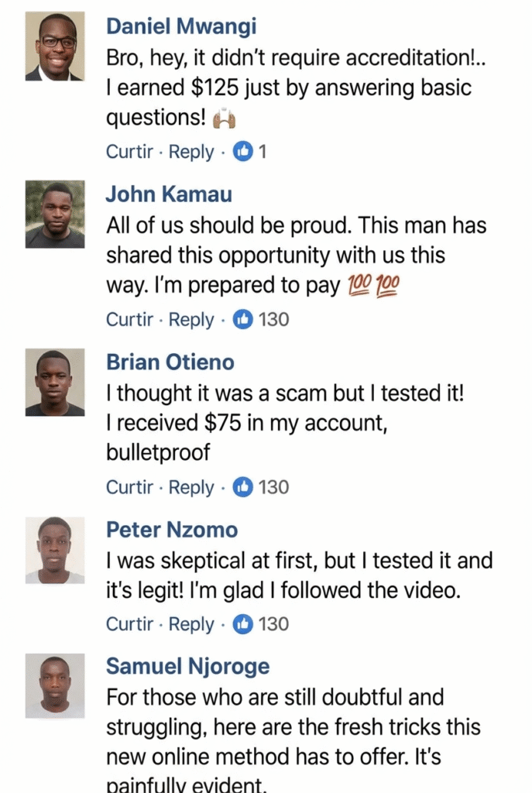This screenshot has width=532, height=793.
Task: Open the Brian Otieno name link
Action: (170, 362)
